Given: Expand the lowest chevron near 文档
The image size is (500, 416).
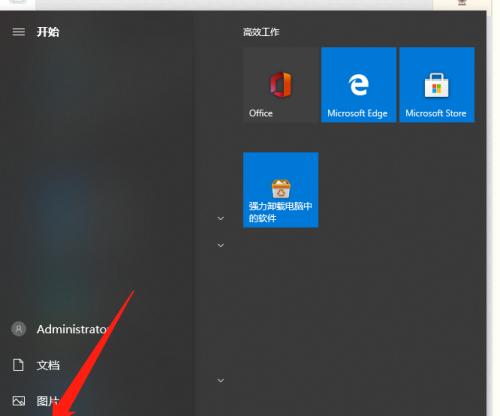Looking at the screenshot, I should point(221,380).
